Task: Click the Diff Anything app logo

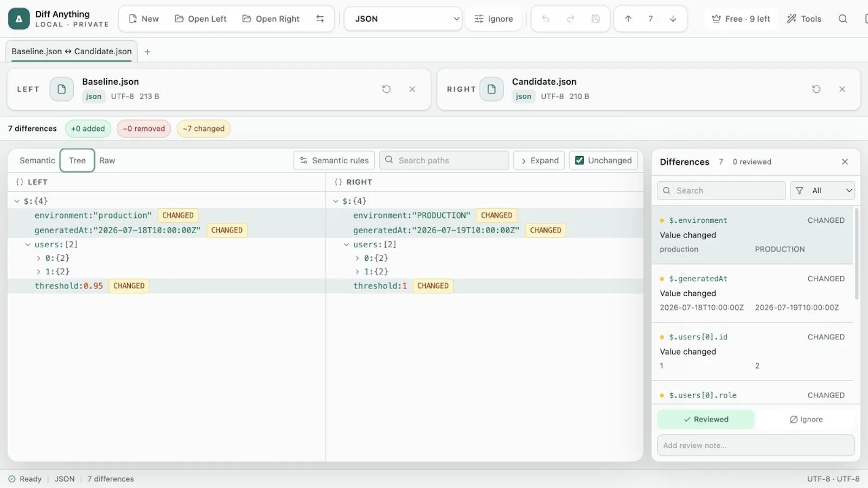Action: [x=19, y=19]
